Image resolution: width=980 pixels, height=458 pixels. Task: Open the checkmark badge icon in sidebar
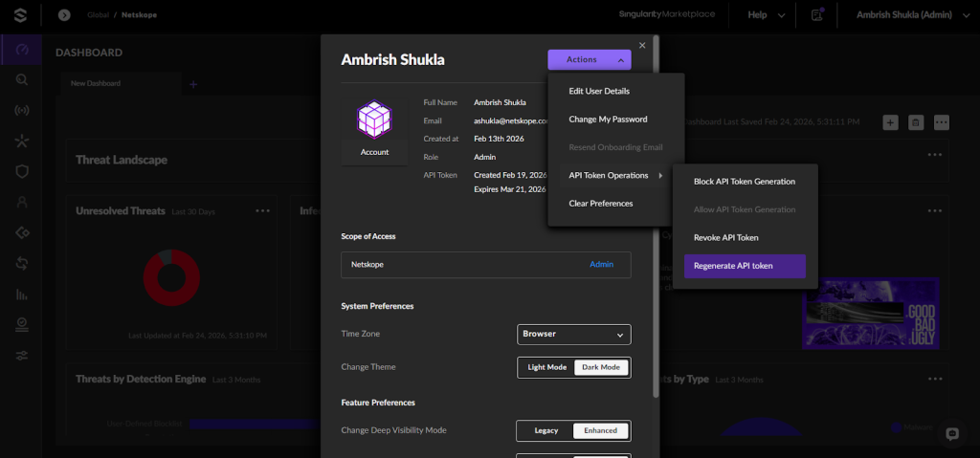pyautogui.click(x=22, y=324)
